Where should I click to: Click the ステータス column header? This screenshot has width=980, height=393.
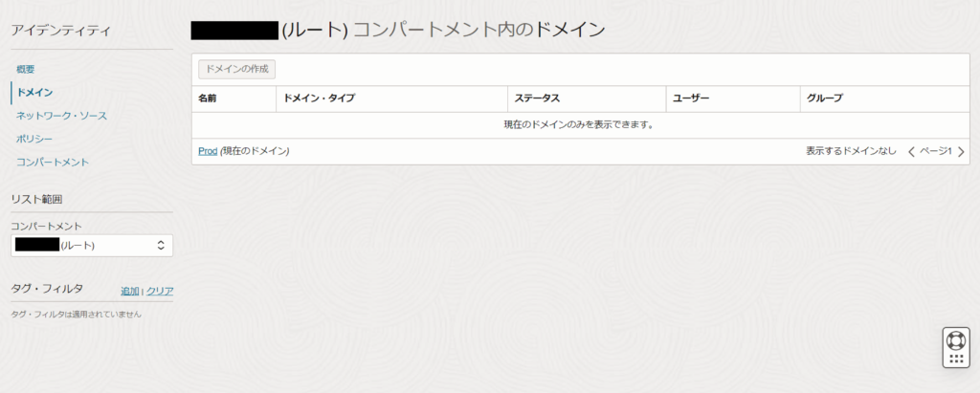(537, 98)
